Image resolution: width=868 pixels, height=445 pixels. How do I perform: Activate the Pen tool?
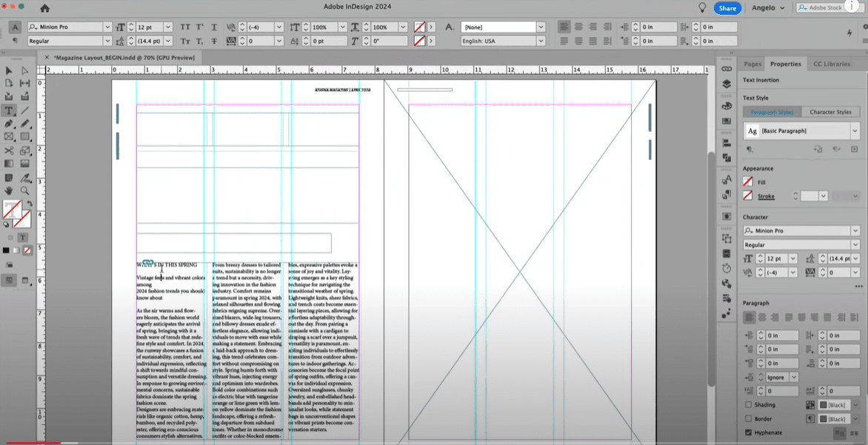pyautogui.click(x=8, y=123)
